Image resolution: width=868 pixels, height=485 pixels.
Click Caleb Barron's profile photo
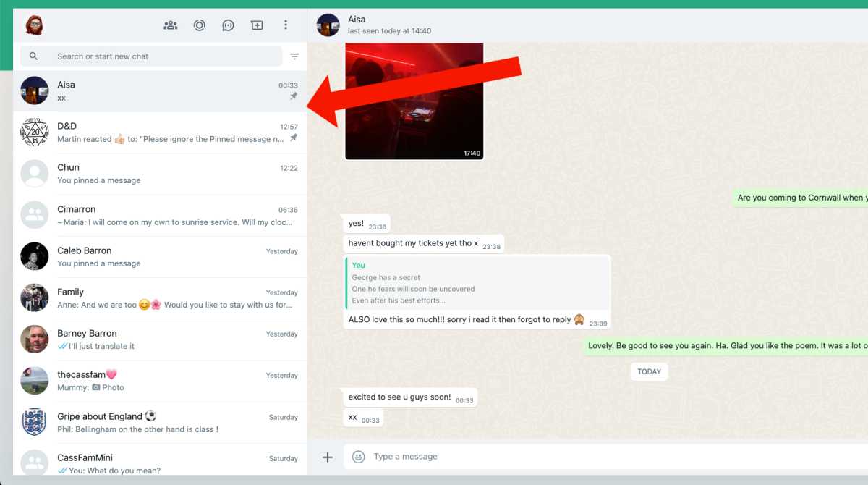pyautogui.click(x=35, y=257)
